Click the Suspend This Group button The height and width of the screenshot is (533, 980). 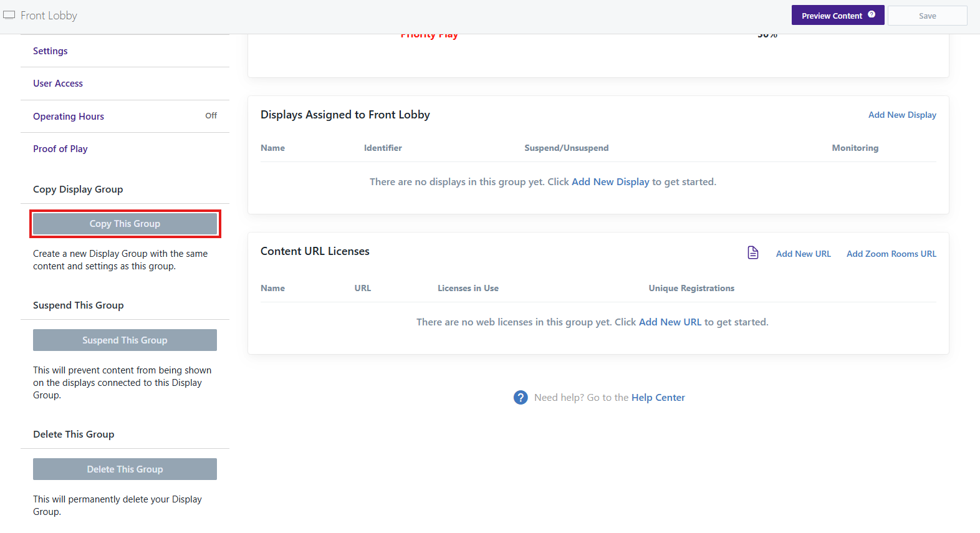(125, 340)
